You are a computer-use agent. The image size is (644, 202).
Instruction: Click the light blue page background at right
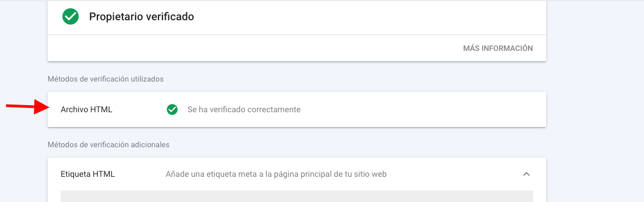coord(595,103)
